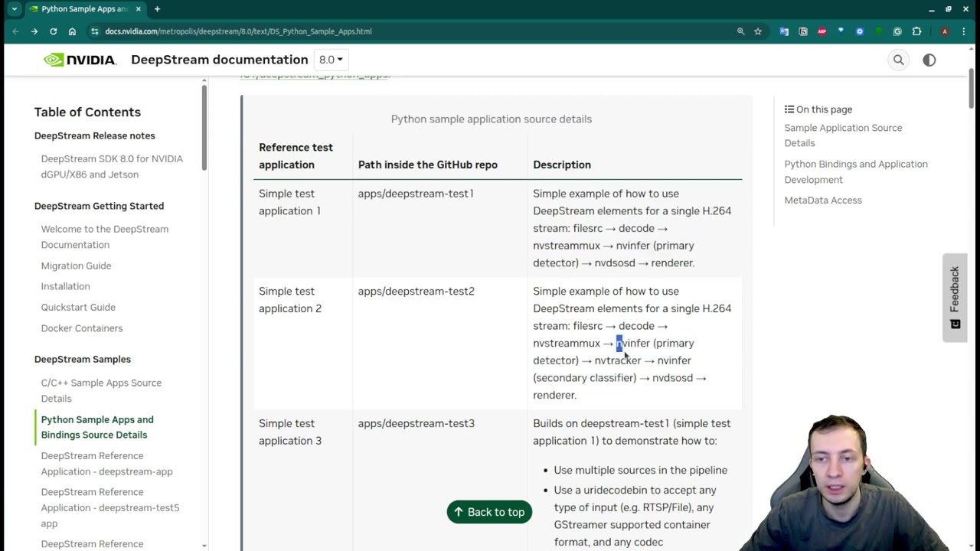Reload the page with refresh icon
The image size is (980, 551).
(x=53, y=31)
